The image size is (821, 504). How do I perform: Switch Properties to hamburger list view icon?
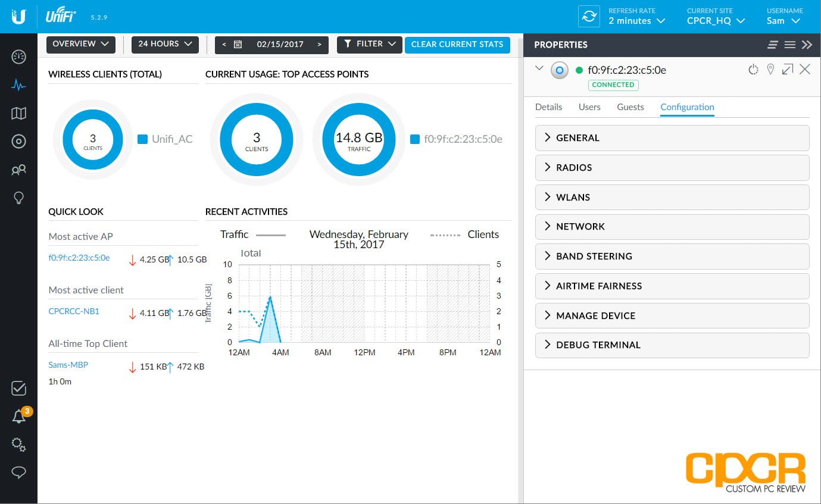tap(789, 45)
